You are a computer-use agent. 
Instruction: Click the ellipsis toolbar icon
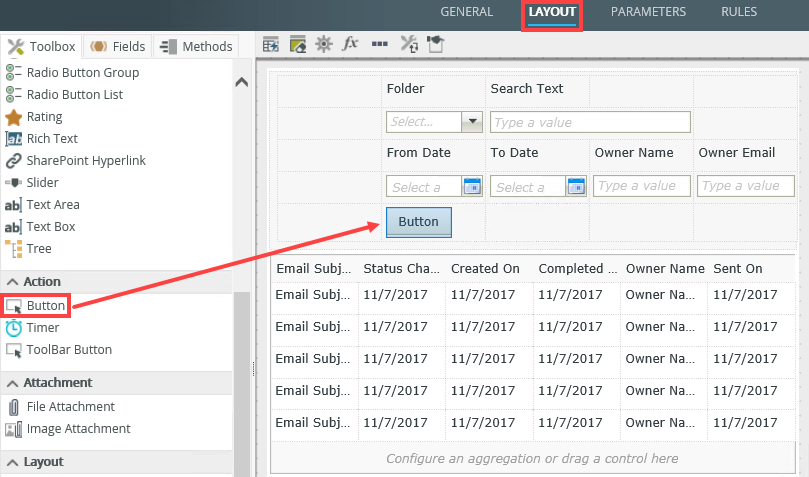[379, 44]
